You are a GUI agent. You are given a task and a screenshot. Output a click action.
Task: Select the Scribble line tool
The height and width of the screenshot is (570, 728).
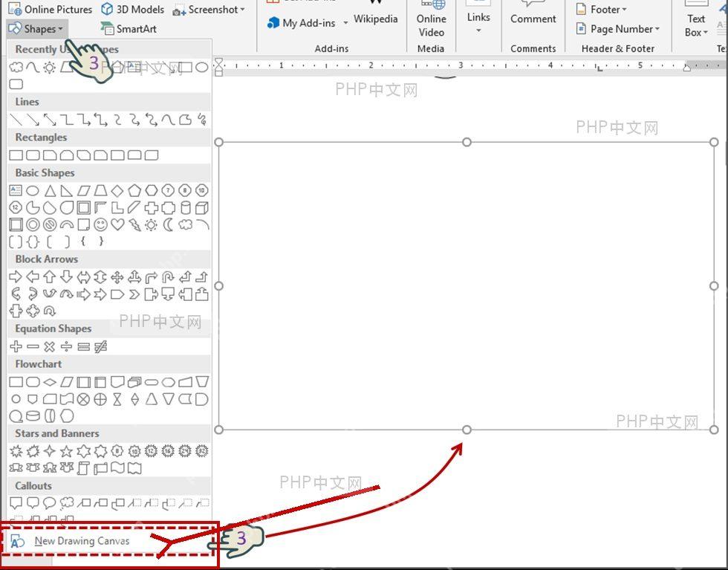(x=202, y=120)
